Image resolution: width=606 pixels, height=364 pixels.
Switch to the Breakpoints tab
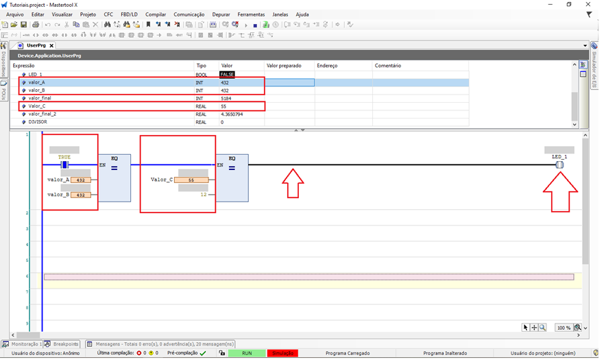coord(63,344)
